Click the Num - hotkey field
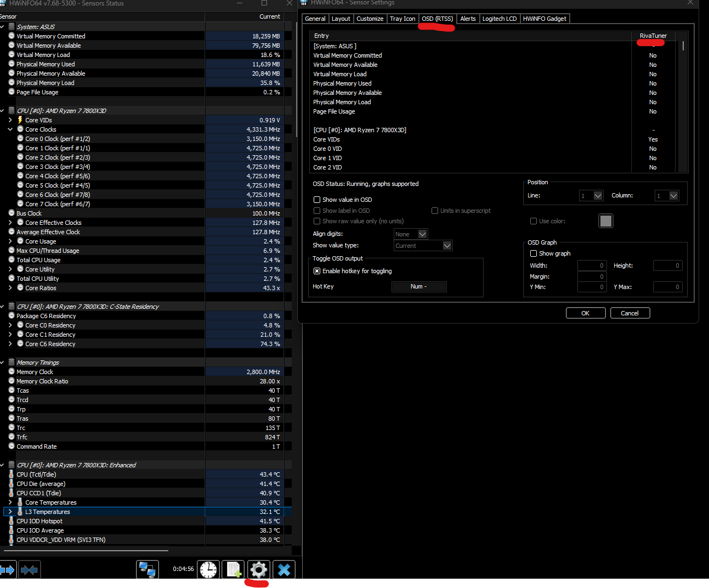Screen dimensions: 709x588 point(418,286)
